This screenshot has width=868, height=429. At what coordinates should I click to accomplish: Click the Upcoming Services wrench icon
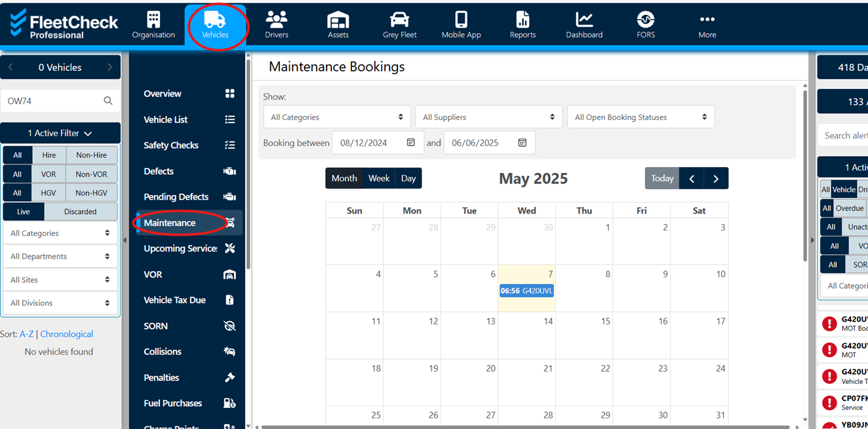pos(229,248)
